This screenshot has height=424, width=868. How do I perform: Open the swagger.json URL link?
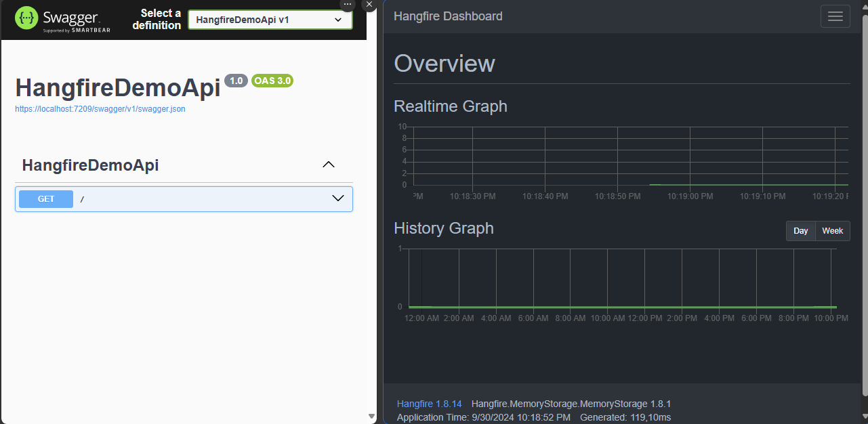pyautogui.click(x=100, y=108)
